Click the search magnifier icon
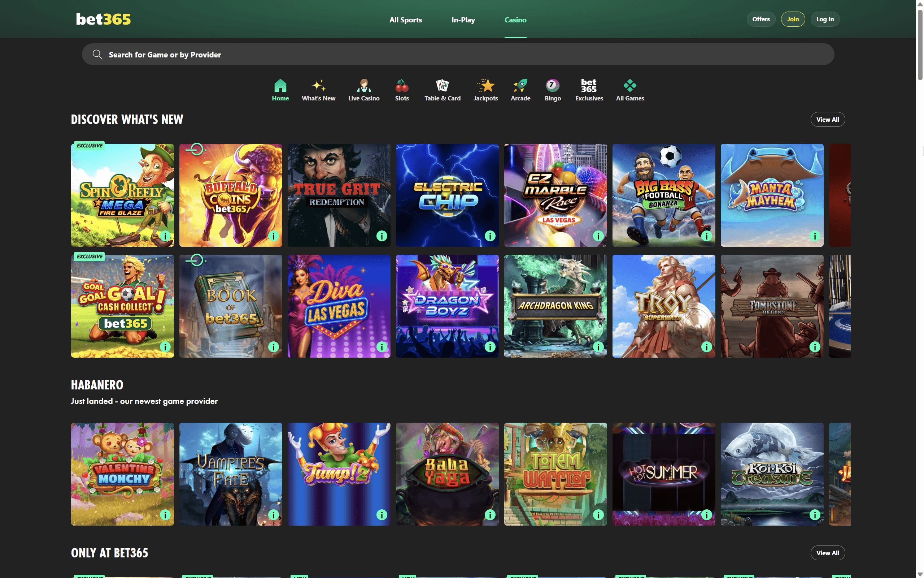924x578 pixels. coord(97,54)
